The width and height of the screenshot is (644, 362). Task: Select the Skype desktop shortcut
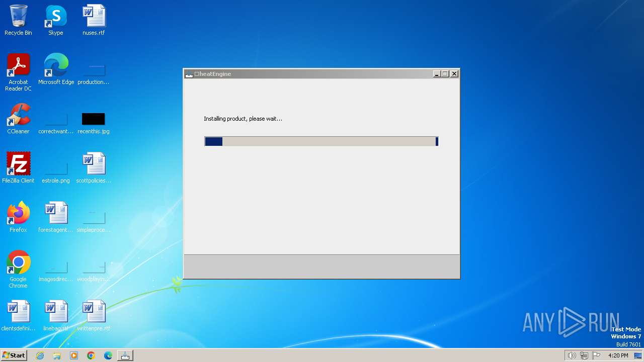point(55,20)
